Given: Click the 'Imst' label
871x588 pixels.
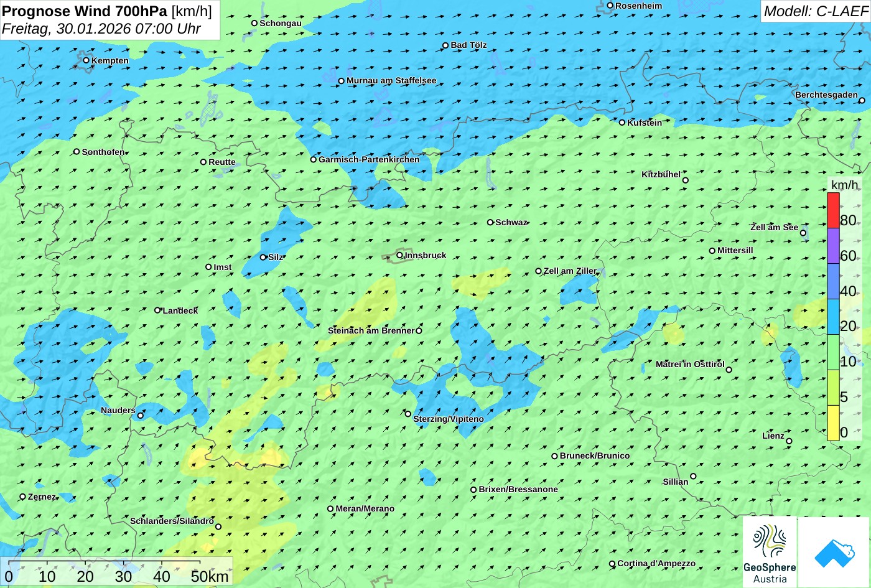Looking at the screenshot, I should (223, 267).
